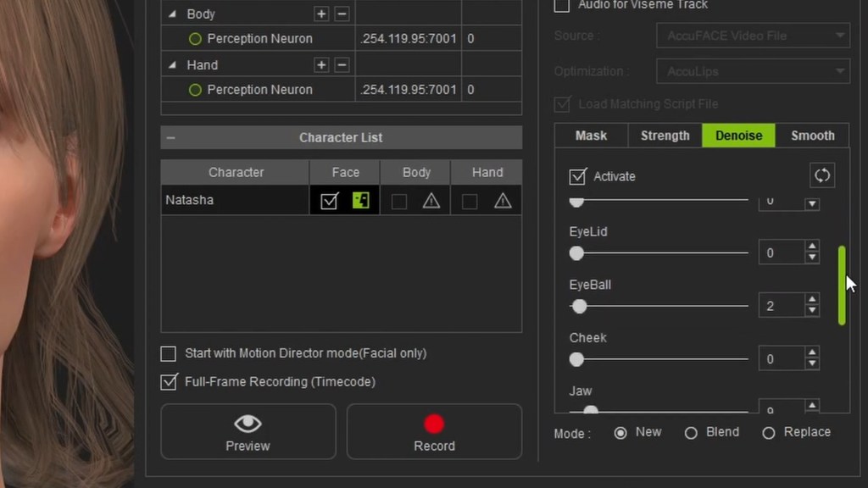The height and width of the screenshot is (488, 868).
Task: Click EyeBall slider handle
Action: [x=579, y=307]
